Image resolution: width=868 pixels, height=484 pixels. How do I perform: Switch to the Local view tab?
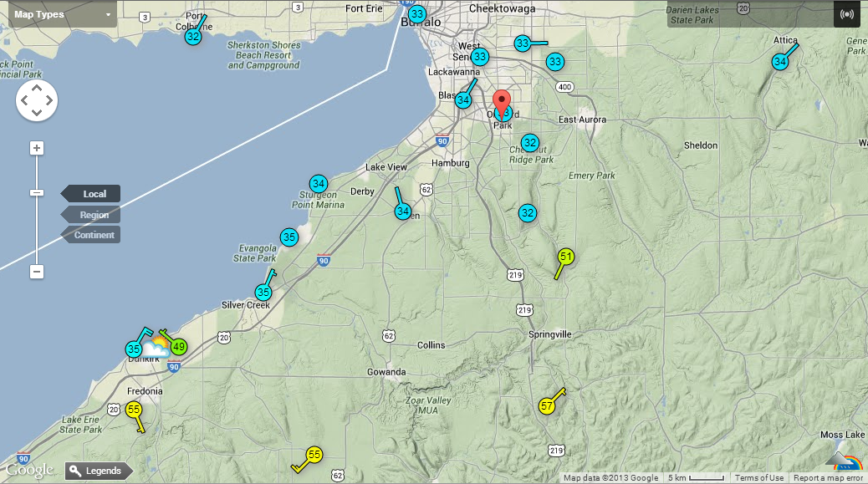point(91,194)
